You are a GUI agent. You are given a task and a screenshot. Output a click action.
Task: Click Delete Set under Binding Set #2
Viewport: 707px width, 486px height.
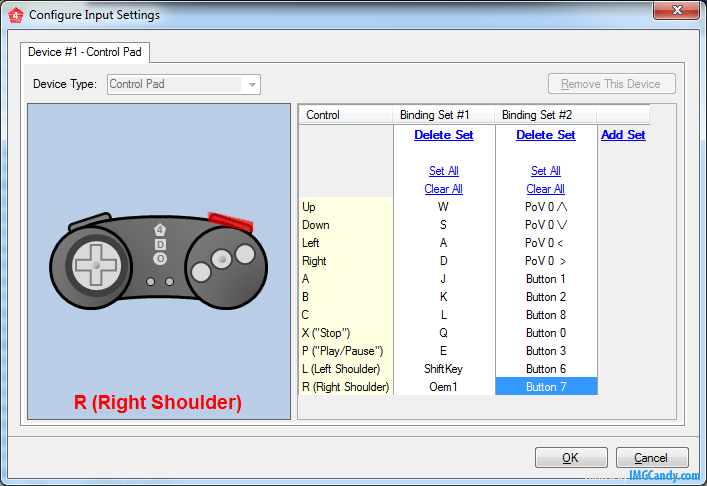[546, 135]
